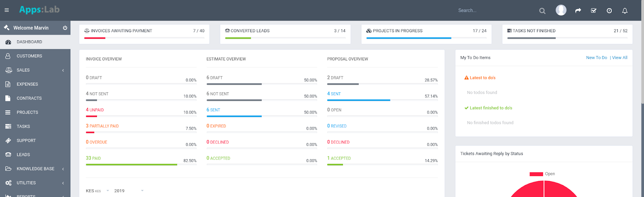The image size is (644, 197).
Task: Click the 'No todos found' text
Action: [x=482, y=93]
